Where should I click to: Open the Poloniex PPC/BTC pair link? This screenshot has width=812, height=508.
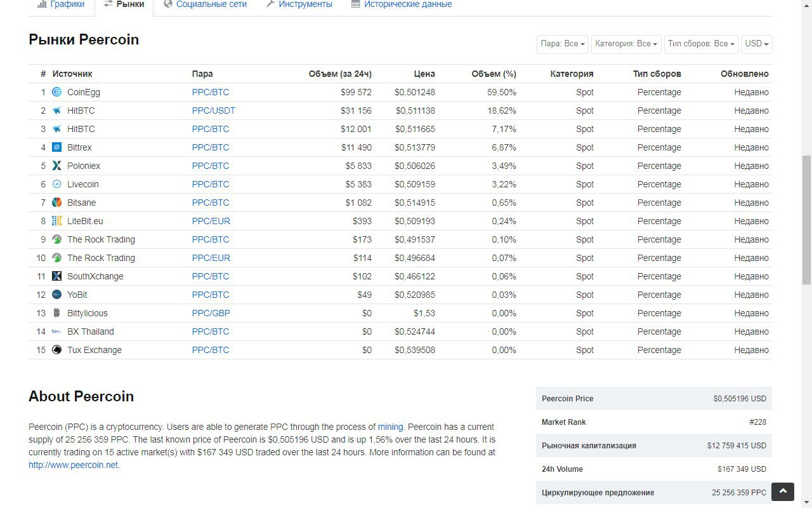(211, 166)
